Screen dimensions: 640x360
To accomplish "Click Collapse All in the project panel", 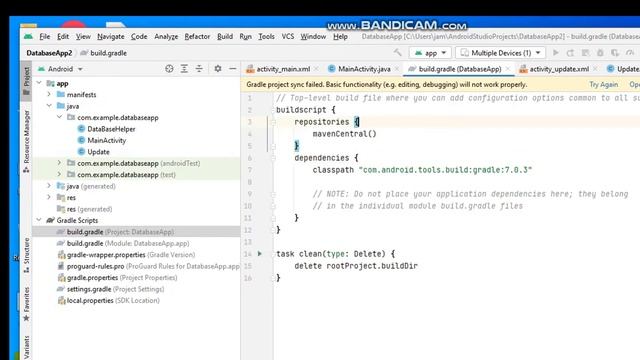I will click(x=199, y=69).
